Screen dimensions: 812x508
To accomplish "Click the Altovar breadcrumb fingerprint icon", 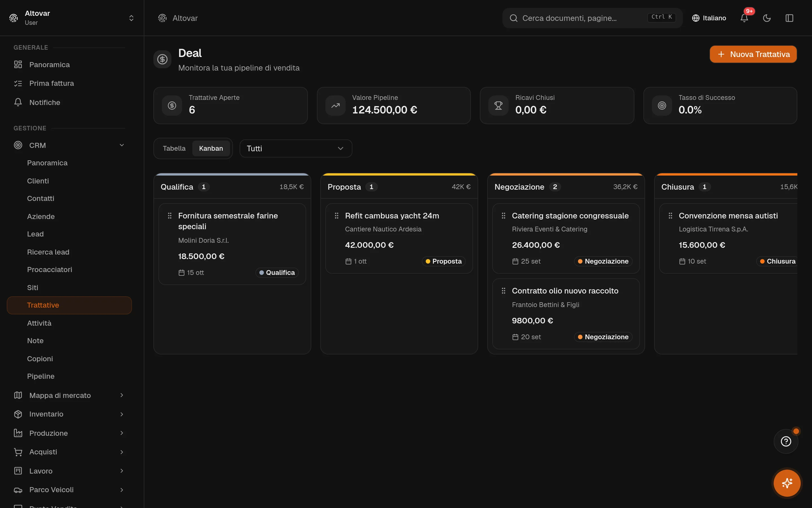I will point(162,18).
